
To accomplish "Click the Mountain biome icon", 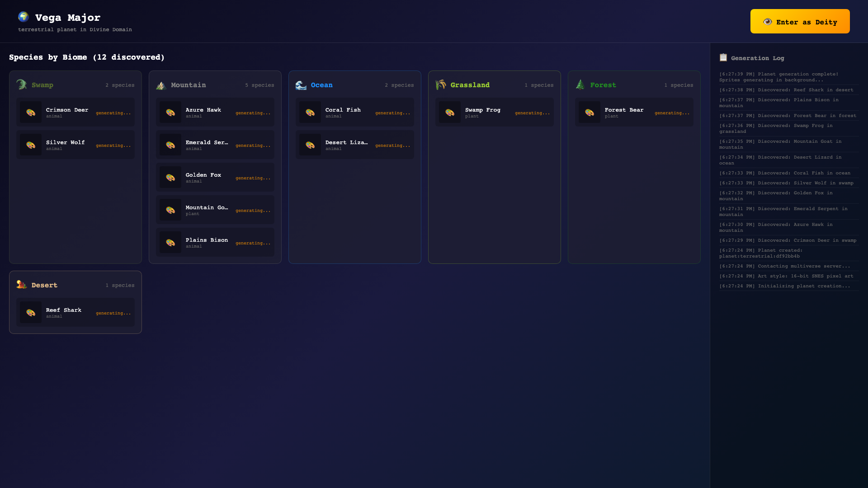I will [161, 85].
